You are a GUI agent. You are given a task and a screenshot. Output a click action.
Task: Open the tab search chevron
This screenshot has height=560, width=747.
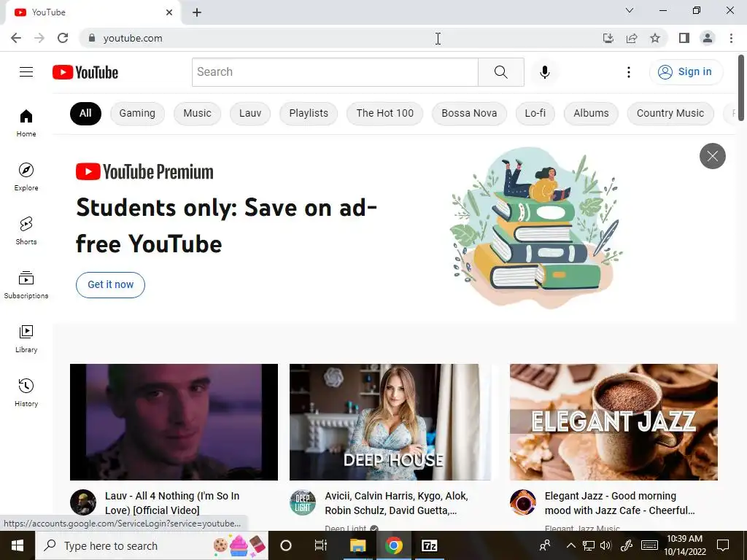coord(630,10)
